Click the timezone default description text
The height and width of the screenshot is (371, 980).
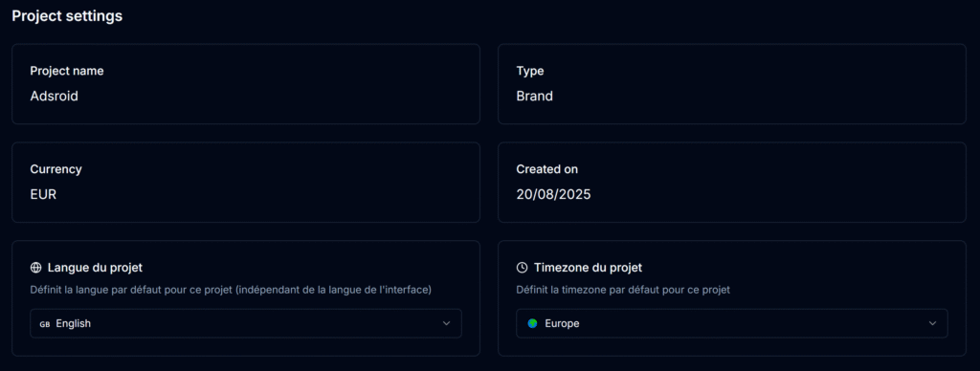tap(623, 291)
